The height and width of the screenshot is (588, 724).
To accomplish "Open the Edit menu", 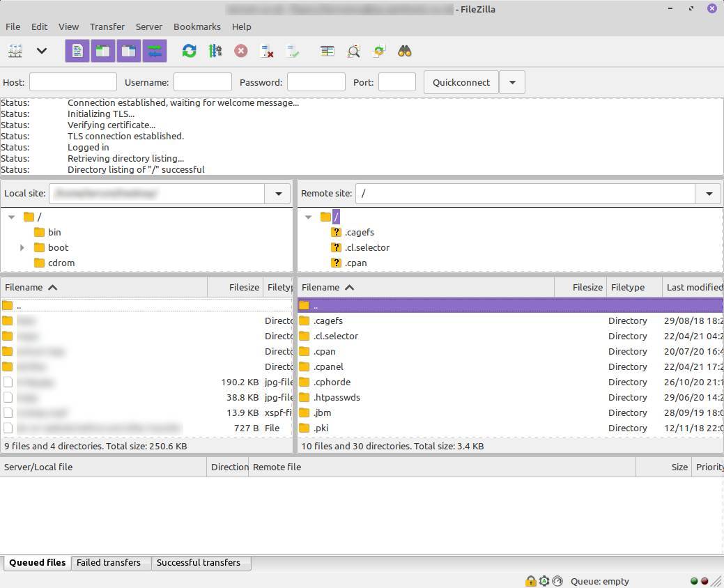I will [x=39, y=26].
